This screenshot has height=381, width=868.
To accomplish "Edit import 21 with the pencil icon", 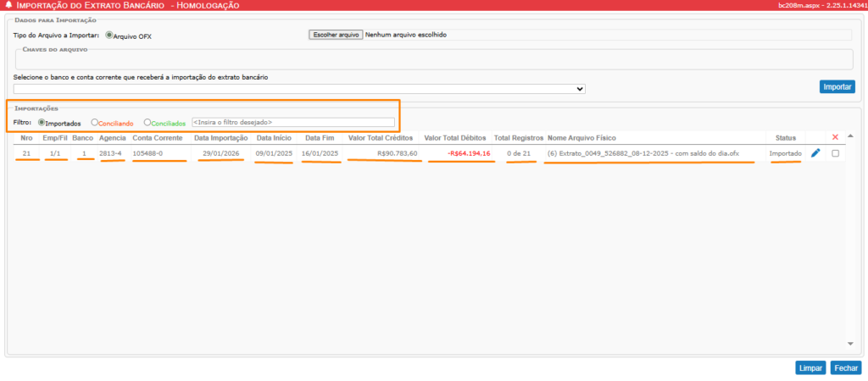I will coord(815,153).
